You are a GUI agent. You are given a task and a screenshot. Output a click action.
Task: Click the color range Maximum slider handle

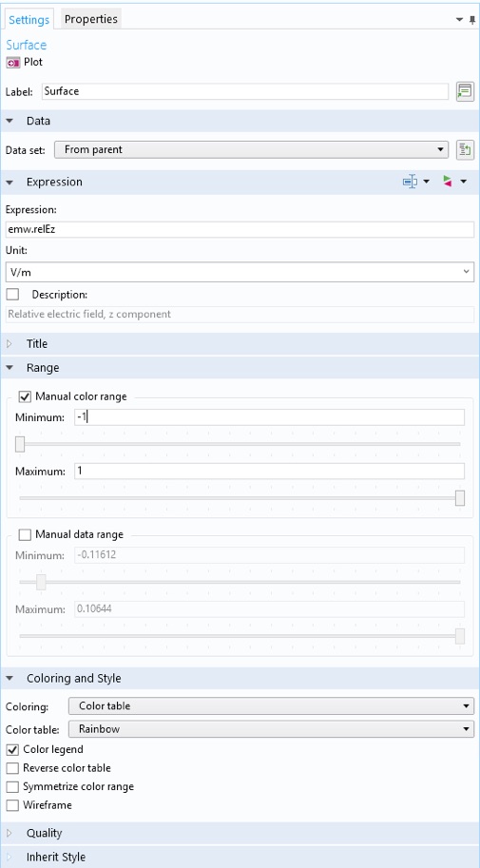pos(459,498)
